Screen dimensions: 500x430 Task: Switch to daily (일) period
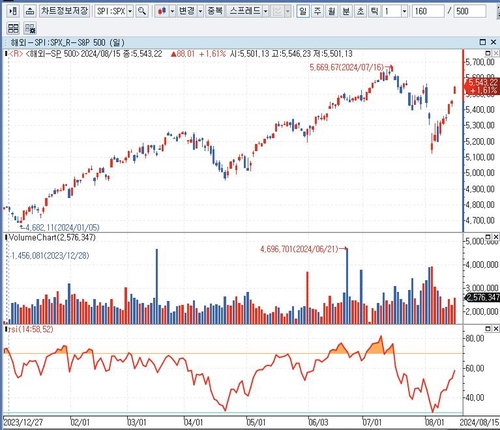click(x=303, y=11)
